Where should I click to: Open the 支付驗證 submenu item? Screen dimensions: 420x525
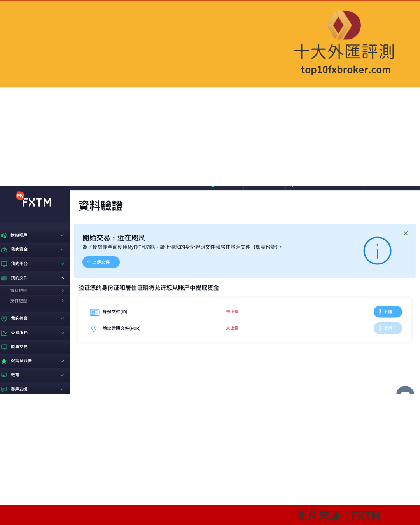pos(35,301)
